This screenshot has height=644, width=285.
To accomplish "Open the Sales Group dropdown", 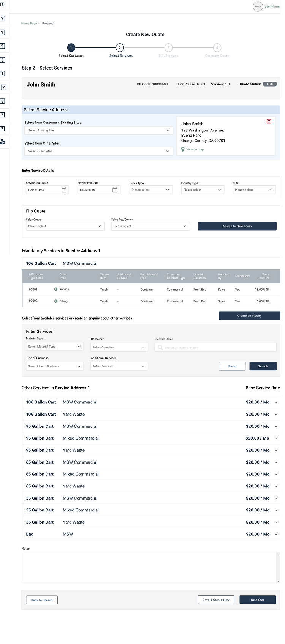I will (x=65, y=226).
